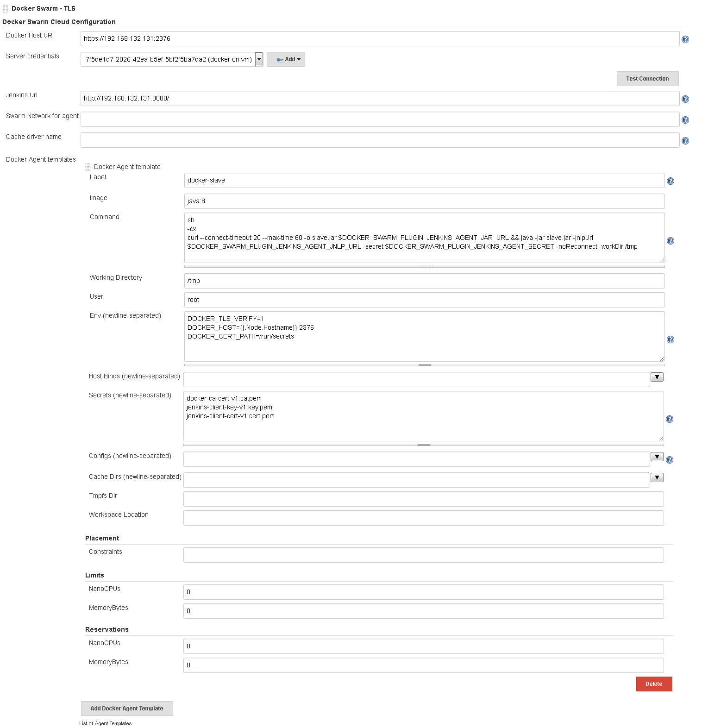The height and width of the screenshot is (728, 702).
Task: Click into the Constraints input field
Action: click(423, 555)
